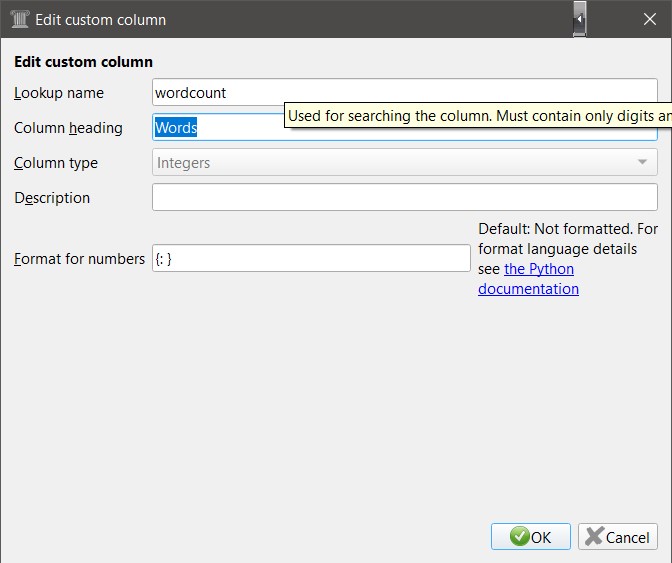Click the Column type label
Screen dimensions: 672x563
click(x=56, y=163)
